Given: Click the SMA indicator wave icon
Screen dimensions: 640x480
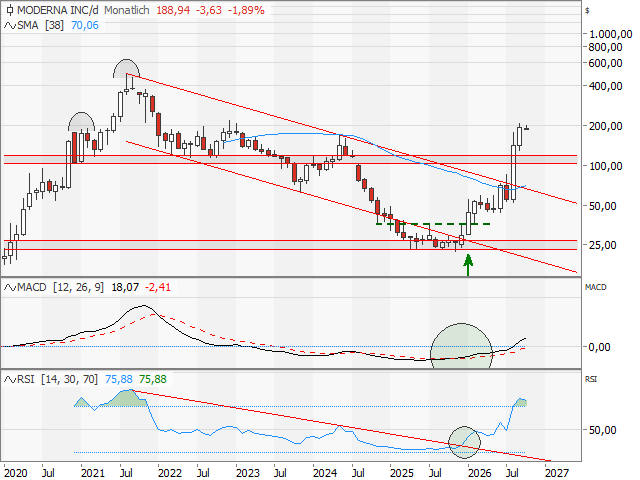Looking at the screenshot, I should [10, 25].
